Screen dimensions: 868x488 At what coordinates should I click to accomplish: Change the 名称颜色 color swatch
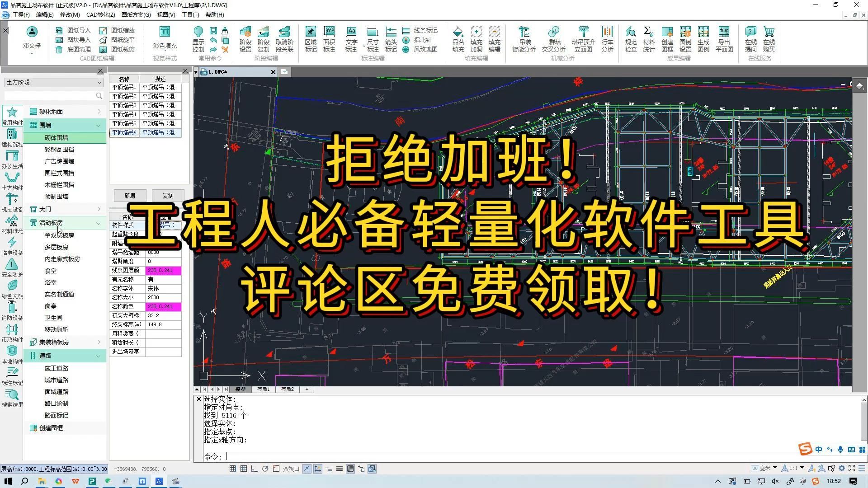164,306
